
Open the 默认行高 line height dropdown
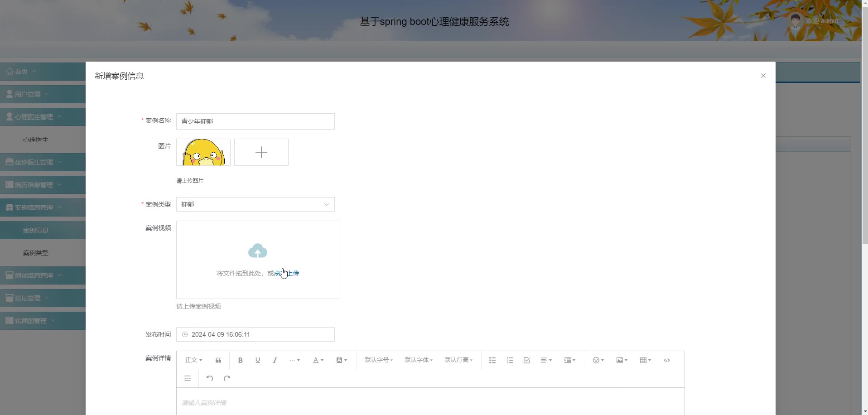[x=458, y=360]
